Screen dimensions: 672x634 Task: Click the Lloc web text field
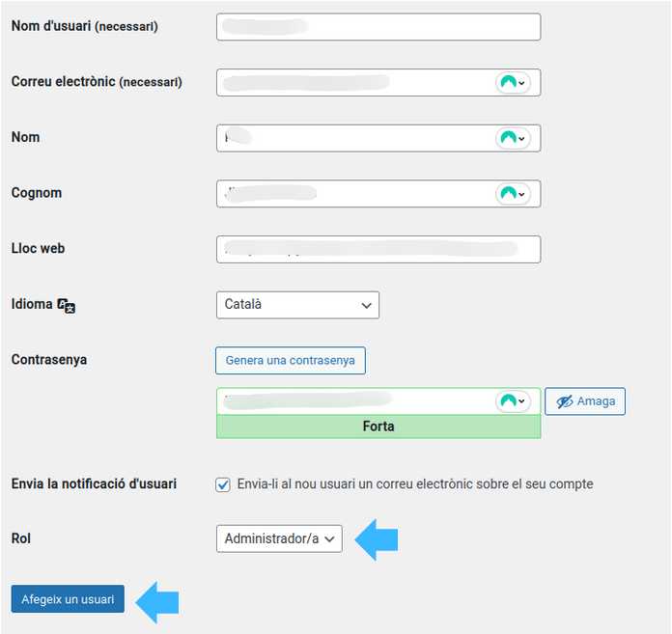378,249
